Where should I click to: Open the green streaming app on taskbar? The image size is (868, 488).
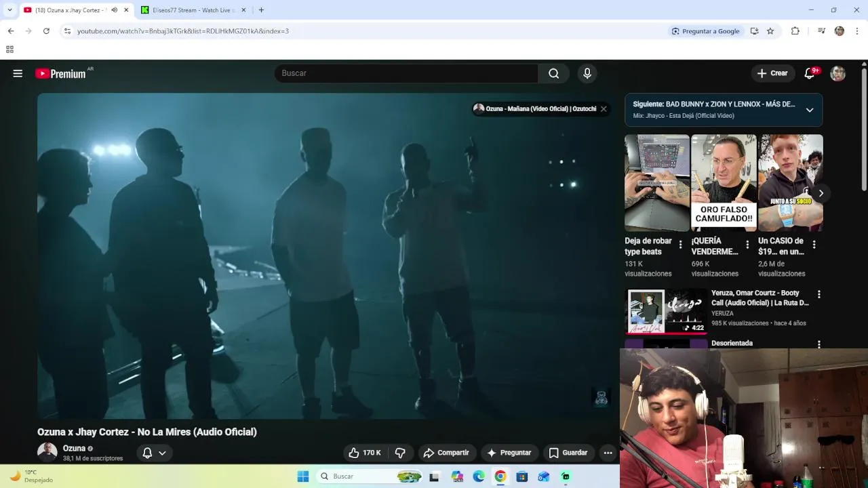[566, 476]
